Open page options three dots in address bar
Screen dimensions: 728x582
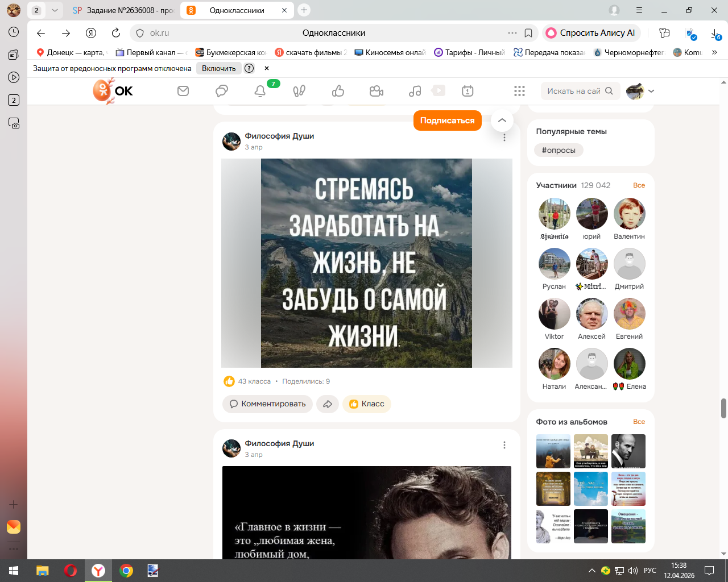[512, 33]
